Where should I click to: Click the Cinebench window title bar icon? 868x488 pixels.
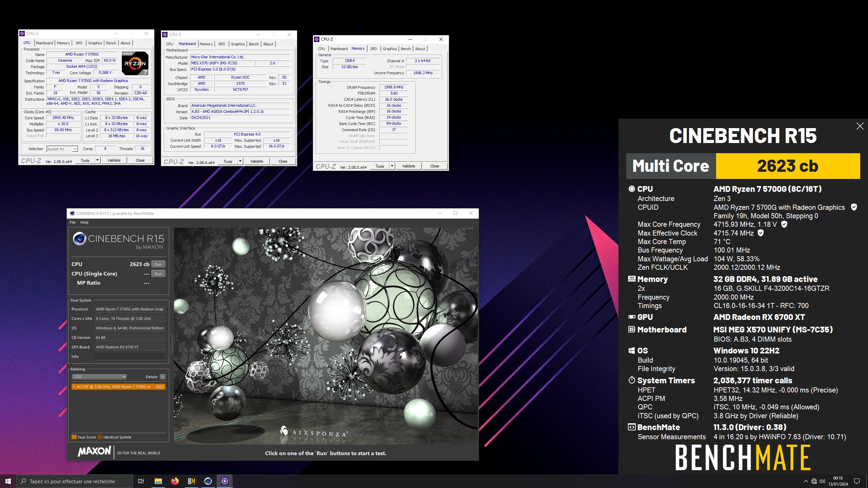72,213
